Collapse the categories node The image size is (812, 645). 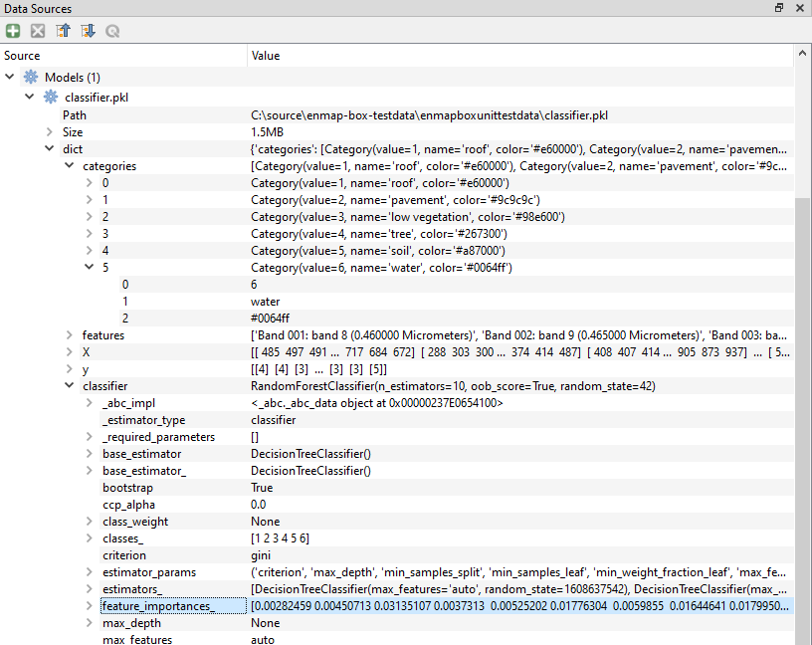click(69, 166)
